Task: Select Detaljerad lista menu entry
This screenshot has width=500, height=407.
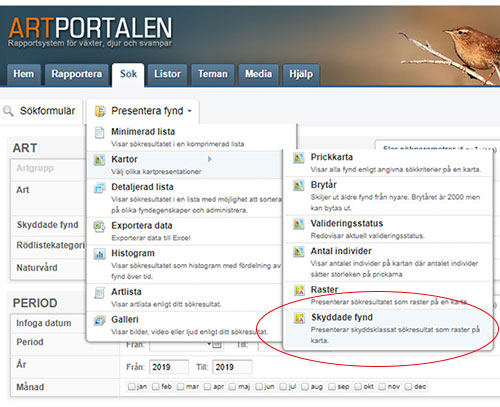Action: 185,198
